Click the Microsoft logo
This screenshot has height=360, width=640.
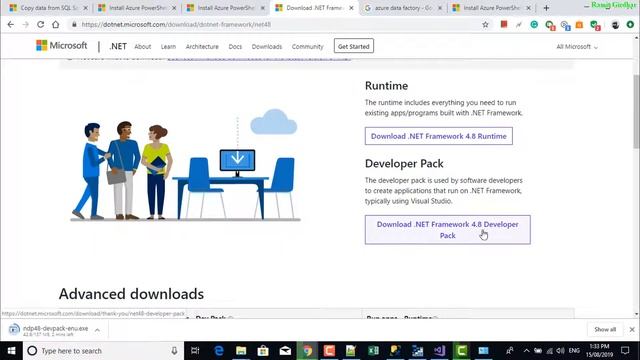(62, 45)
